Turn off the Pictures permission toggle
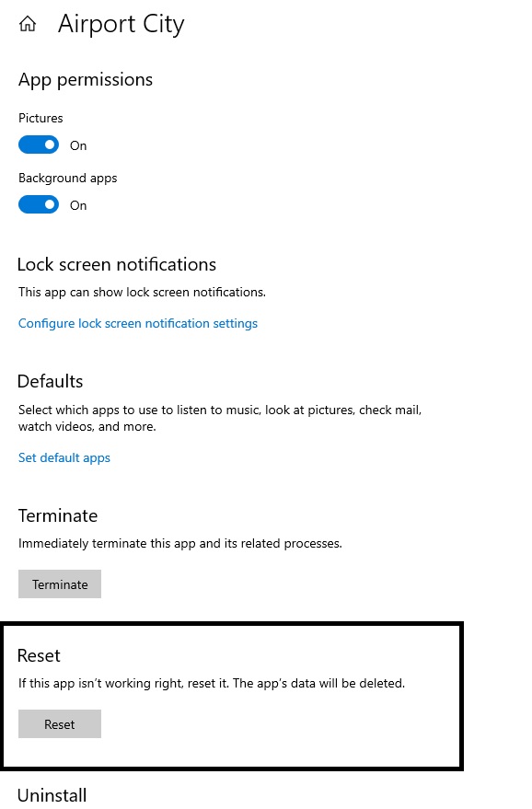532x809 pixels. [39, 145]
